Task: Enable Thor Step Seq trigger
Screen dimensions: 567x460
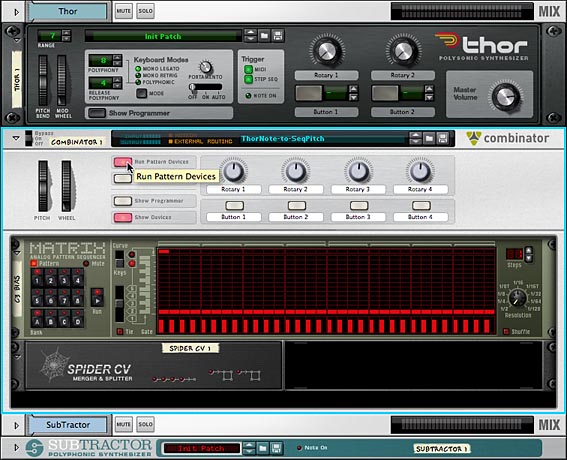Action: [248, 79]
